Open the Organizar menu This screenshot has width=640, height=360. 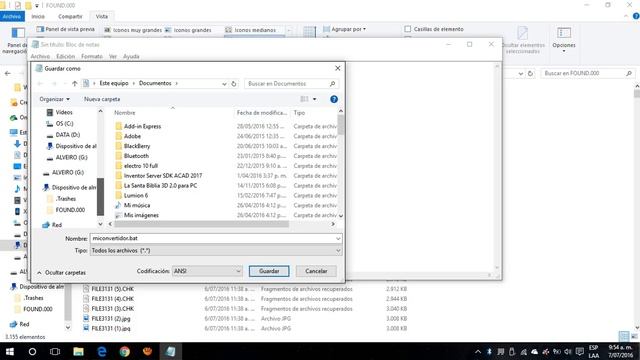[x=54, y=99]
